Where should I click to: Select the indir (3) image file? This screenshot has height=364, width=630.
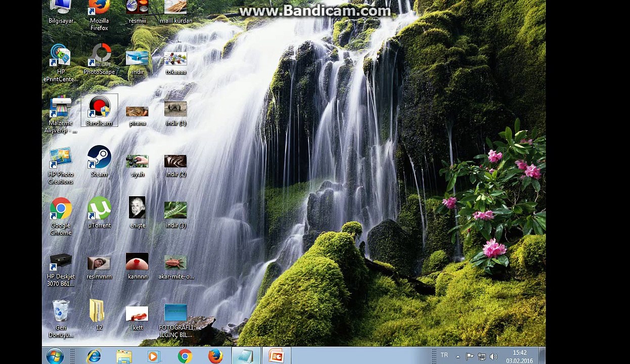[175, 216]
